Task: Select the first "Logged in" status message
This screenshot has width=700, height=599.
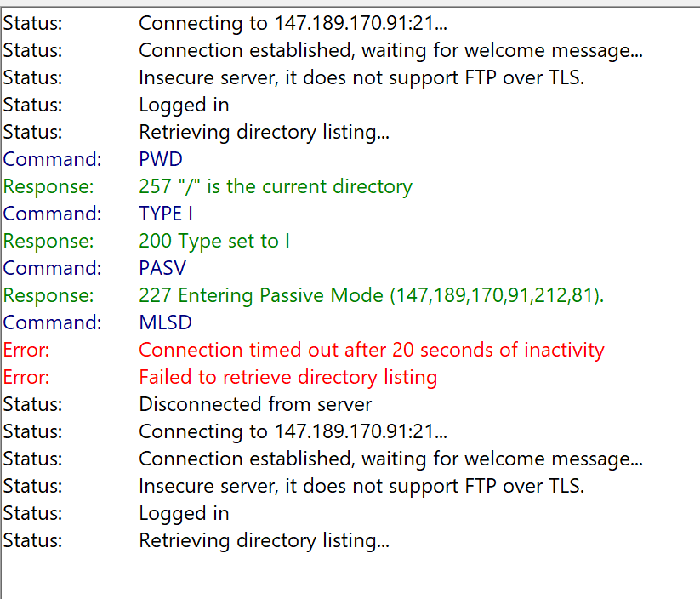Action: click(x=184, y=105)
